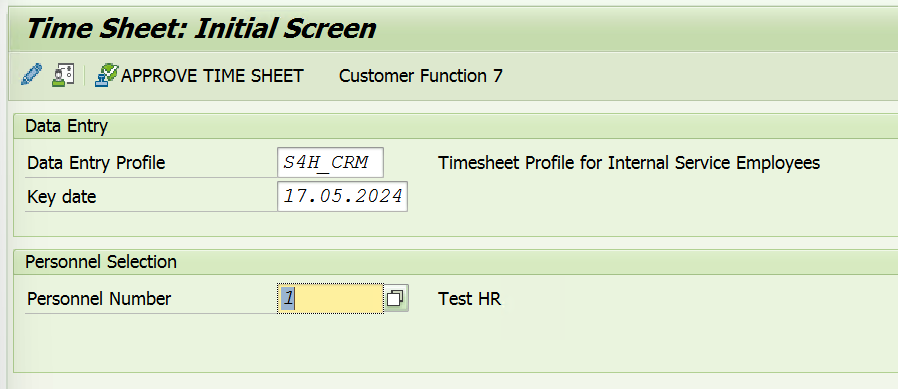The height and width of the screenshot is (389, 898).
Task: Click the APPROVE TIME SHEET button label
Action: click(212, 76)
